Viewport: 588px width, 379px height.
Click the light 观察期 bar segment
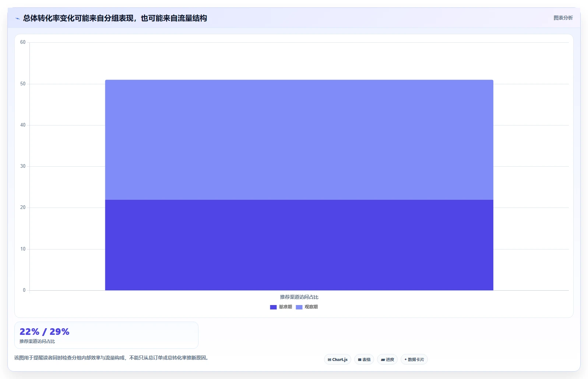tap(299, 140)
